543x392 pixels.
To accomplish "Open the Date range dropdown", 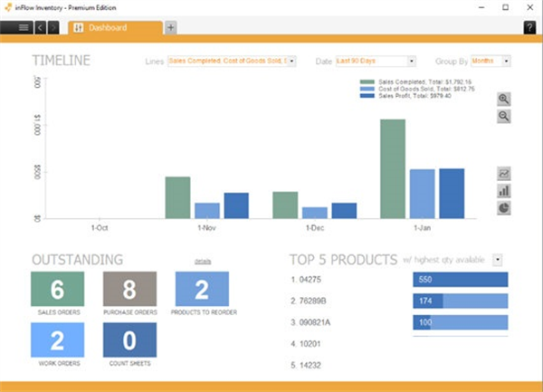I will 375,62.
